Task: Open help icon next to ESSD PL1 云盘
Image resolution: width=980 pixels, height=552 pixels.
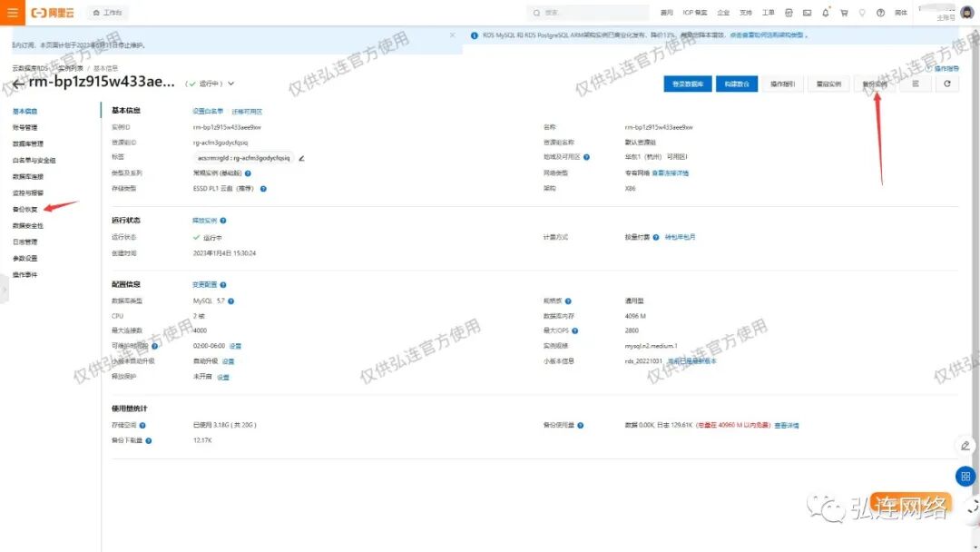Action: (263, 189)
